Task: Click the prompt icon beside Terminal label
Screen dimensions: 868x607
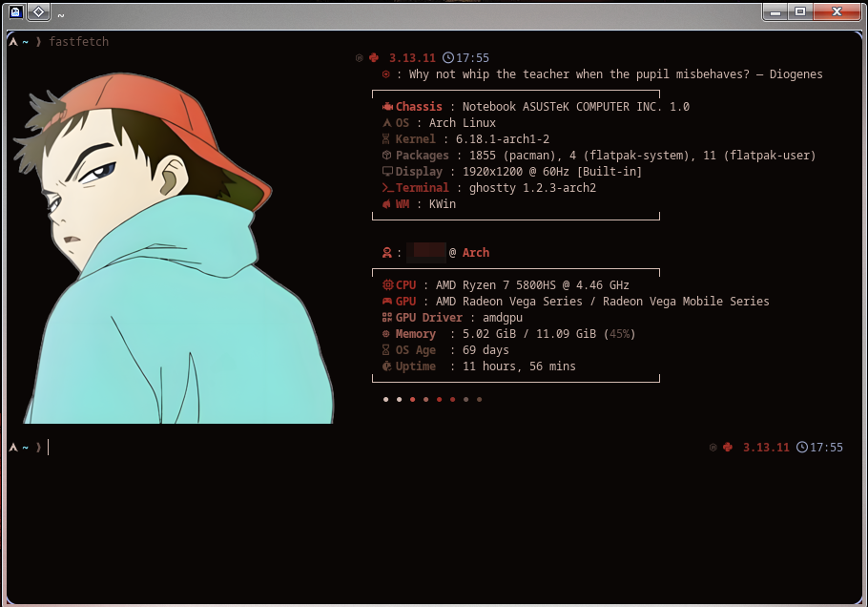Action: [388, 188]
